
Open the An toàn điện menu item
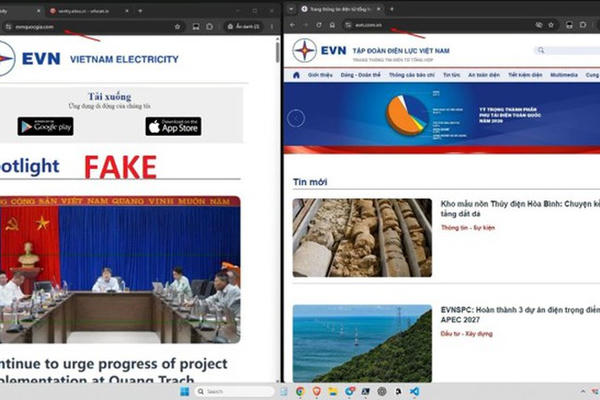pos(484,75)
